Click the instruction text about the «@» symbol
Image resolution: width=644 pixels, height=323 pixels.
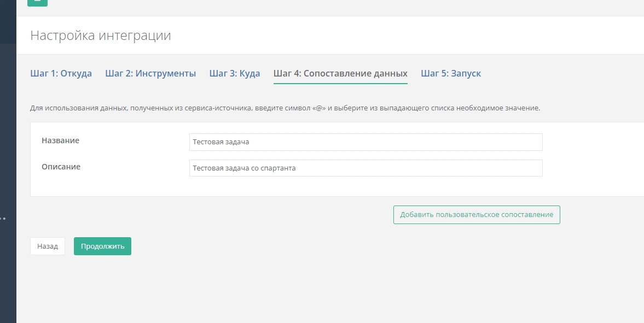point(285,108)
